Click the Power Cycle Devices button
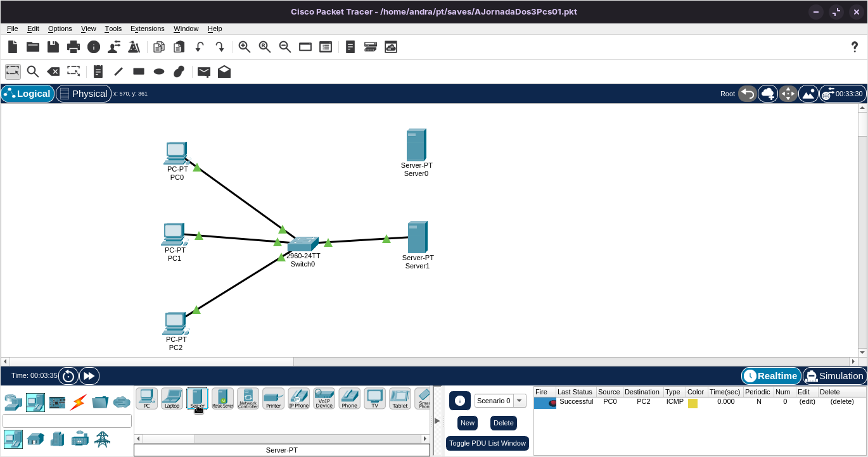This screenshot has height=457, width=868. [x=68, y=376]
